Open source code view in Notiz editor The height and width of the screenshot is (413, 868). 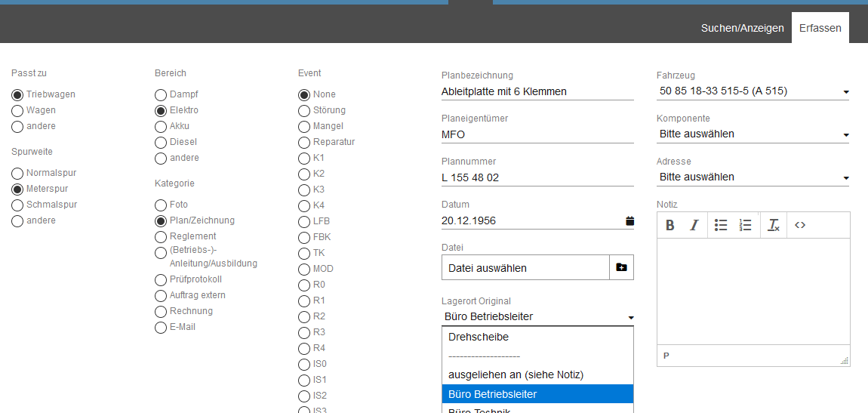pyautogui.click(x=800, y=225)
